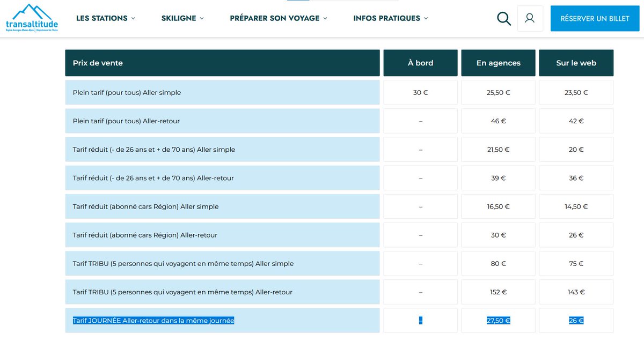Click the '36 €' web price cell
The image size is (644, 341).
pos(576,178)
